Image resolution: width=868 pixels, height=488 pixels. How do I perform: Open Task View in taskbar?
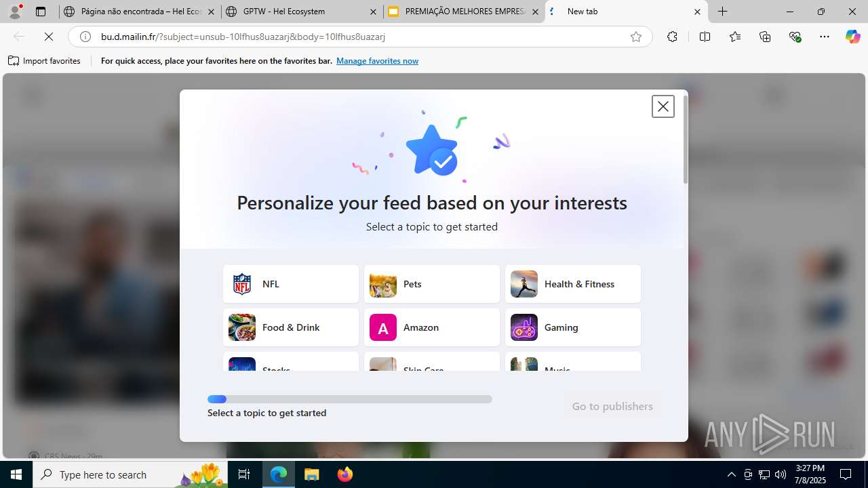[x=244, y=474]
